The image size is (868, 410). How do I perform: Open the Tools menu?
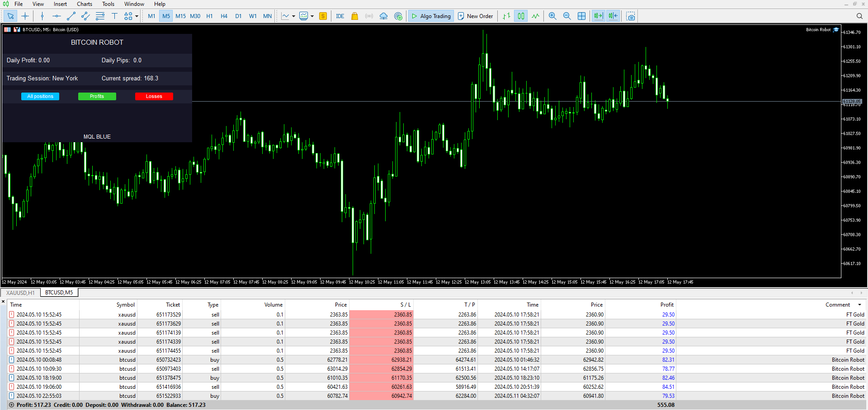108,4
